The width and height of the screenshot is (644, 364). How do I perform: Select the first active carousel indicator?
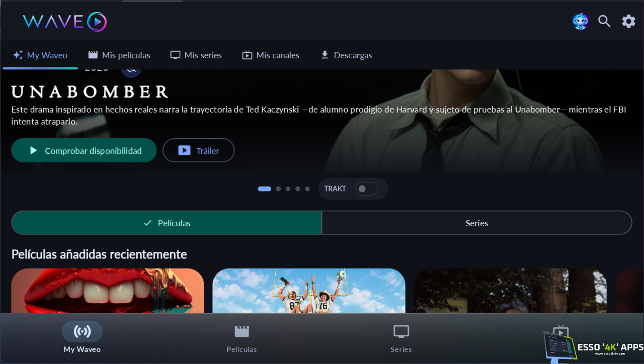tap(265, 189)
